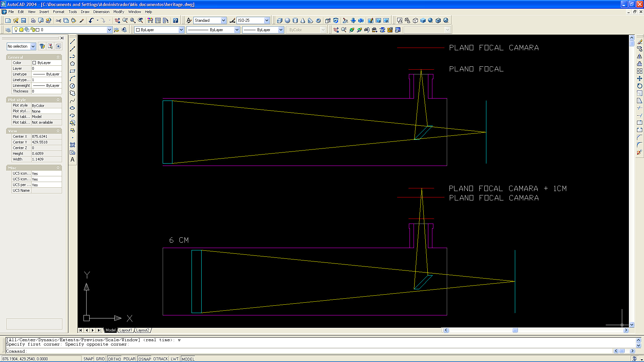The image size is (644, 362).
Task: Click the New drawing icon
Action: [x=8, y=20]
